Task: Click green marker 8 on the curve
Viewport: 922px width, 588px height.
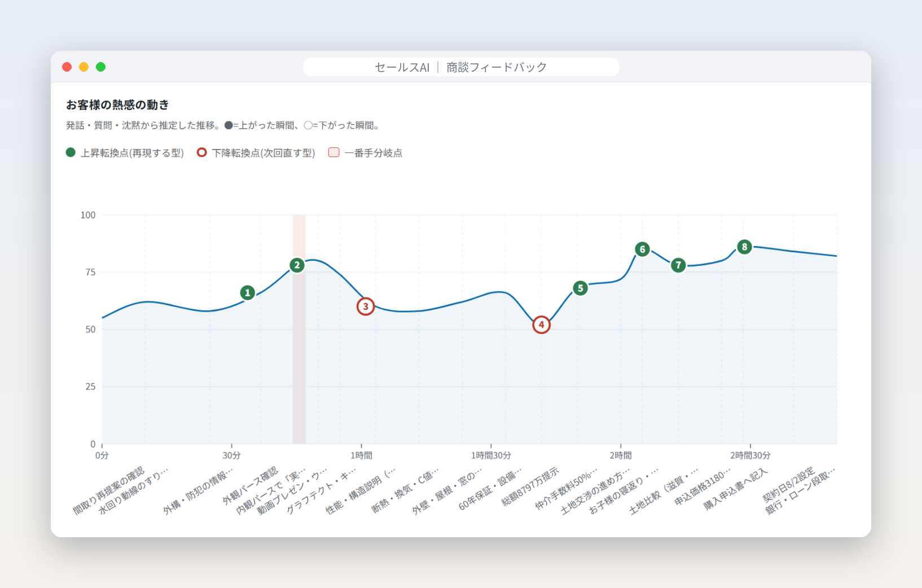Action: click(x=744, y=247)
